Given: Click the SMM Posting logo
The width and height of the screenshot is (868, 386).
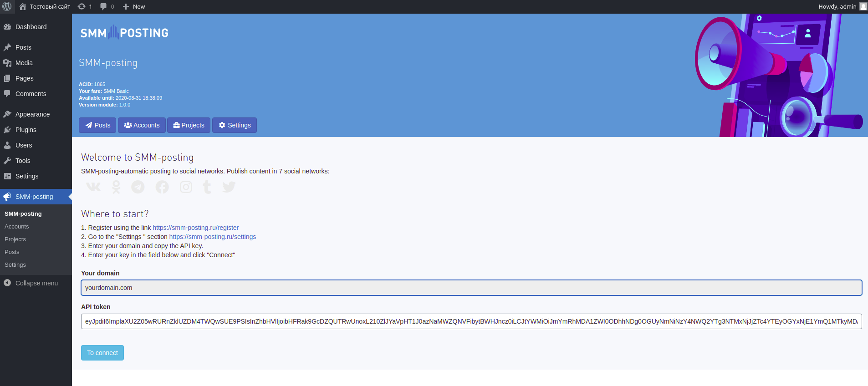Looking at the screenshot, I should tap(124, 32).
